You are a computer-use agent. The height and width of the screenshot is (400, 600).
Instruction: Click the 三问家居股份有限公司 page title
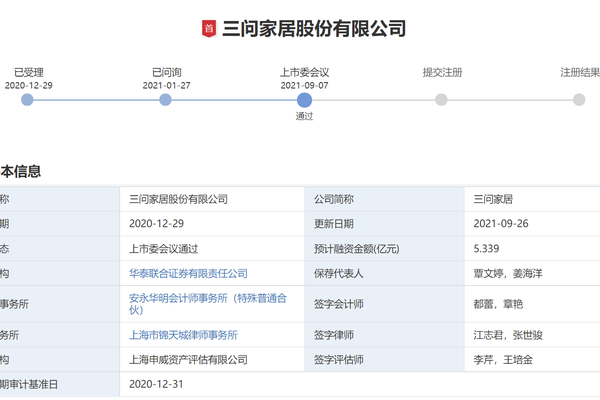(314, 29)
